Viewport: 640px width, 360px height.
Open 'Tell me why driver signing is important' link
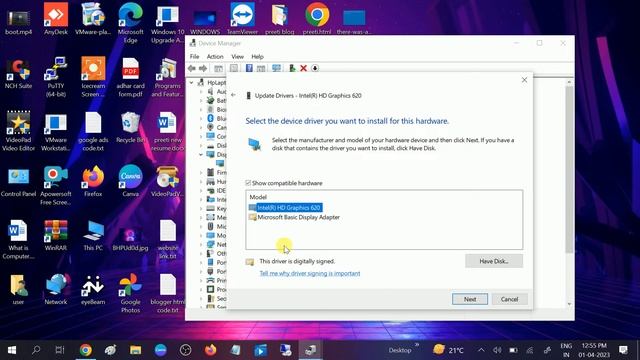(x=310, y=273)
